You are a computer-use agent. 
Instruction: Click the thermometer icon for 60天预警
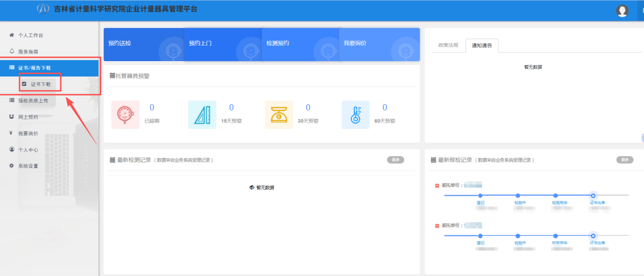[355, 114]
